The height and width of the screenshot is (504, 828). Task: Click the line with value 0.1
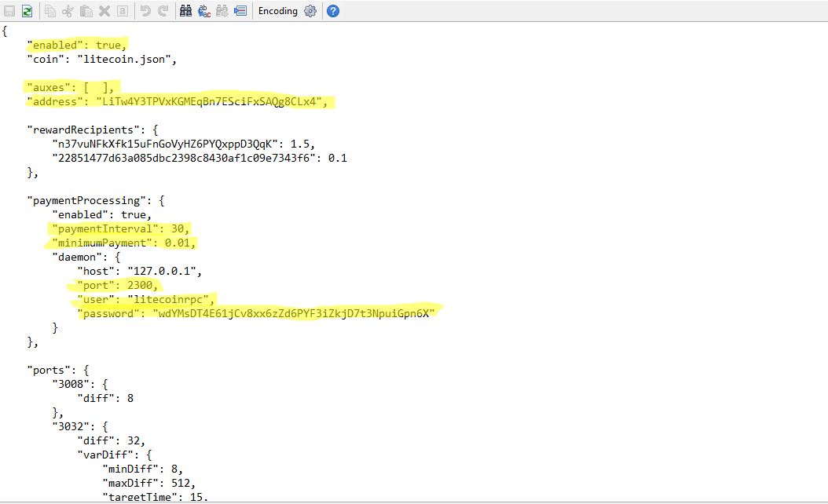pyautogui.click(x=200, y=159)
